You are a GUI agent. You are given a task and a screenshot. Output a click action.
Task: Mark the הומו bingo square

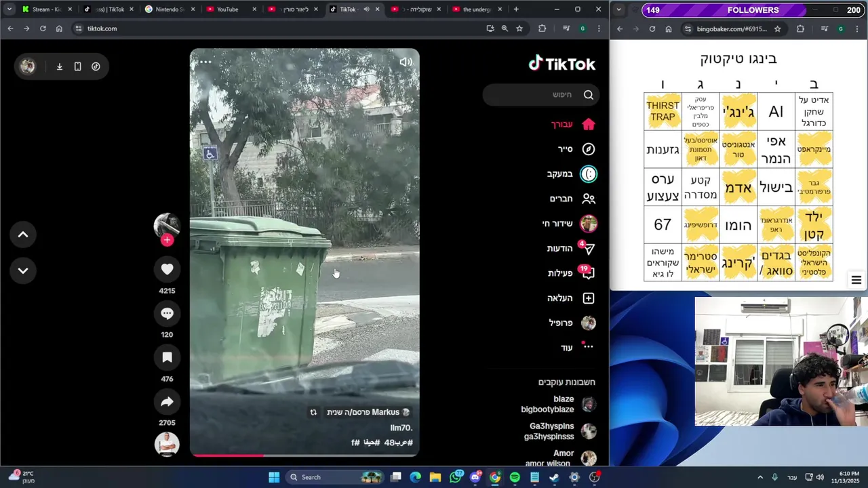pos(738,224)
